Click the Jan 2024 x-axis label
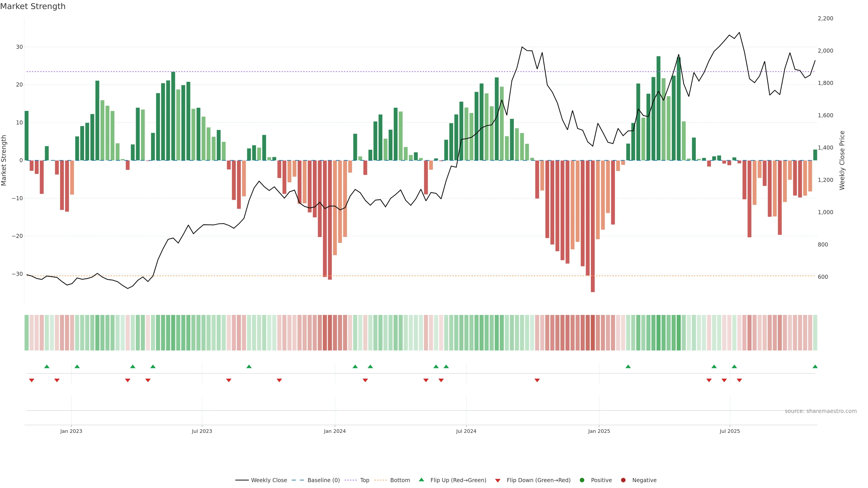Screen dimensions: 868x488 tap(335, 431)
